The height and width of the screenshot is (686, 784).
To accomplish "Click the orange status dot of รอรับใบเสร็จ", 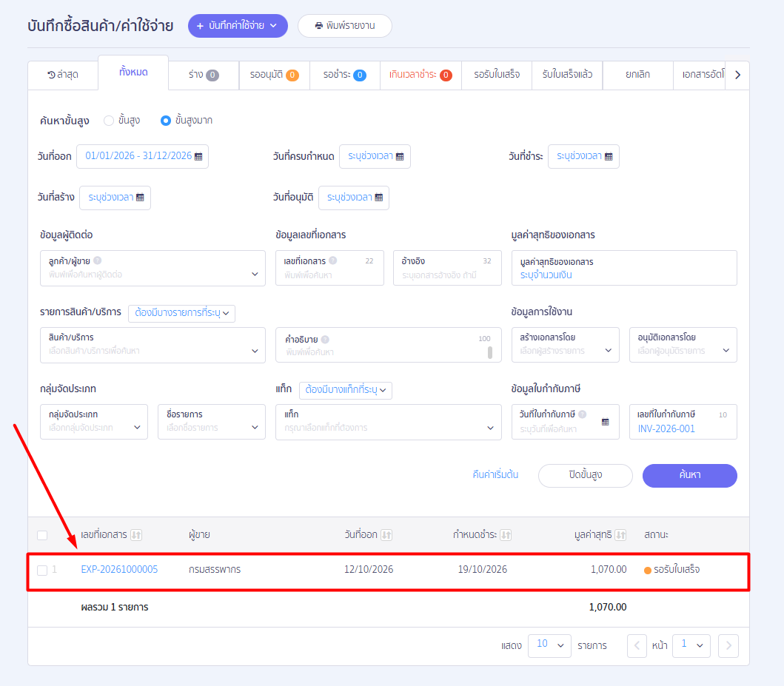I will click(648, 570).
